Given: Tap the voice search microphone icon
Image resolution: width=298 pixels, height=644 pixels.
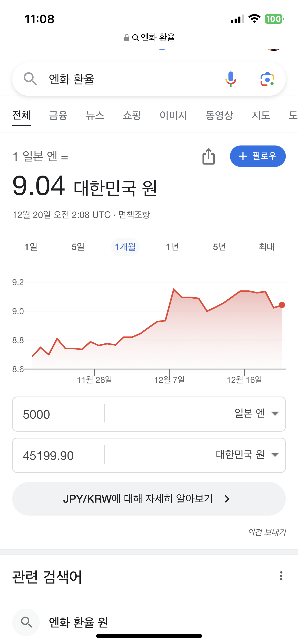Looking at the screenshot, I should [231, 79].
